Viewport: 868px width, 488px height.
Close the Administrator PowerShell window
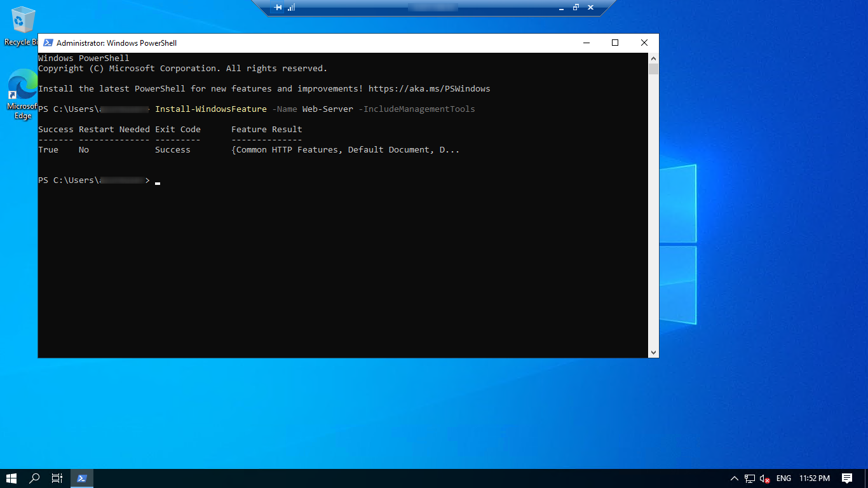(x=644, y=43)
